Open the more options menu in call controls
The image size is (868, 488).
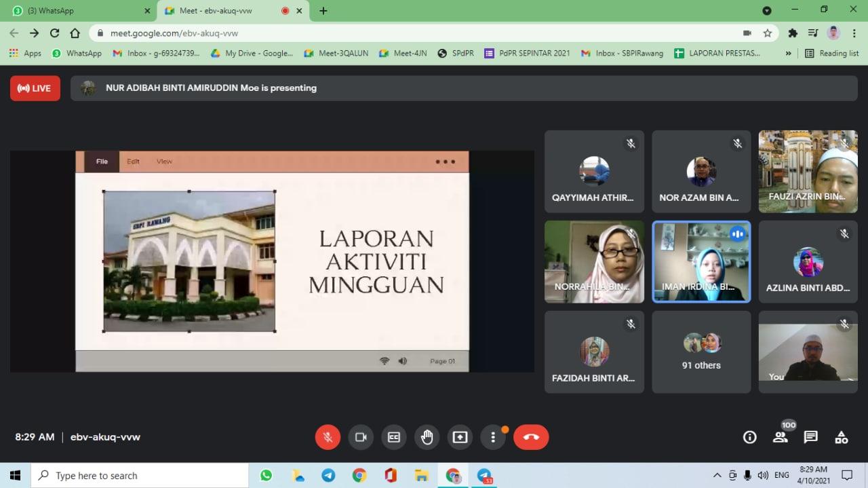tap(493, 437)
